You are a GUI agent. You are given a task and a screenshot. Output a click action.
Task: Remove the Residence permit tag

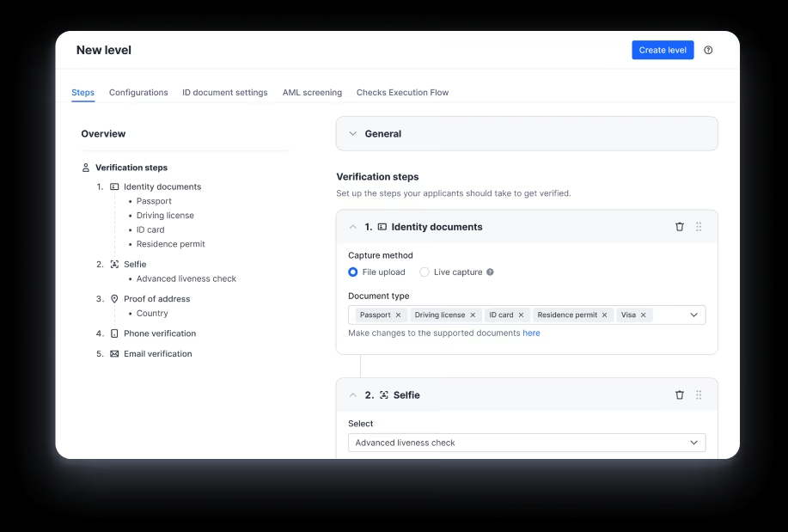(x=605, y=315)
